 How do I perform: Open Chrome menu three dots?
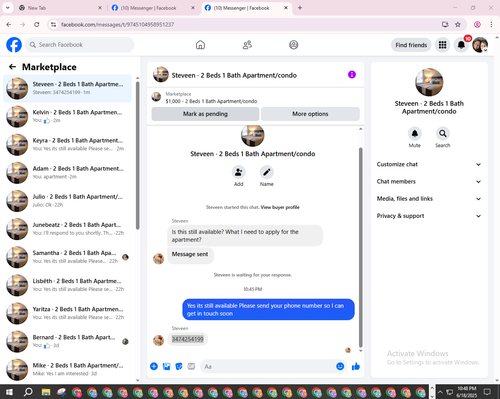[x=491, y=24]
